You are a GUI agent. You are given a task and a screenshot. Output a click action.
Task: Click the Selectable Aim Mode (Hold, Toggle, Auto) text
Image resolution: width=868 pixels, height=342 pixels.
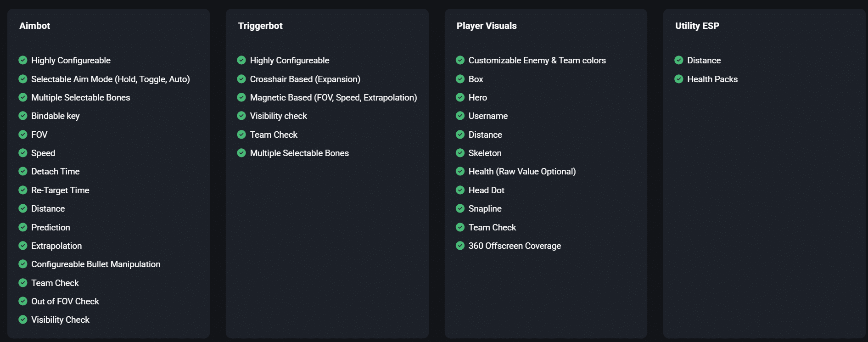[x=111, y=79]
